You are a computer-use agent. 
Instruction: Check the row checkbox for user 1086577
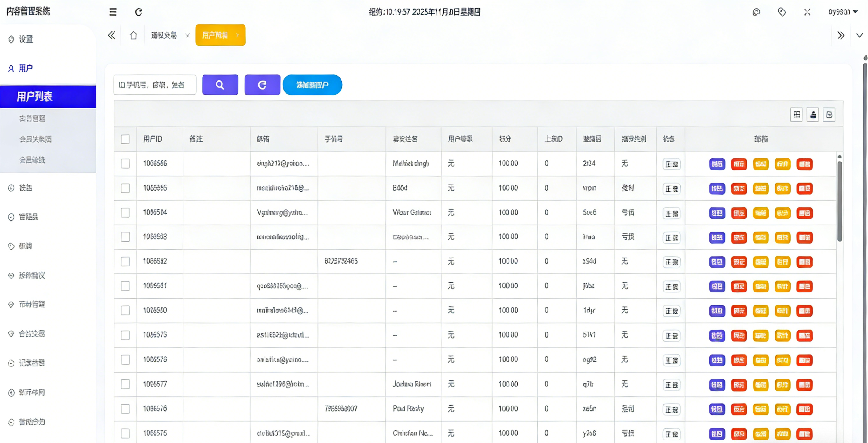click(125, 384)
